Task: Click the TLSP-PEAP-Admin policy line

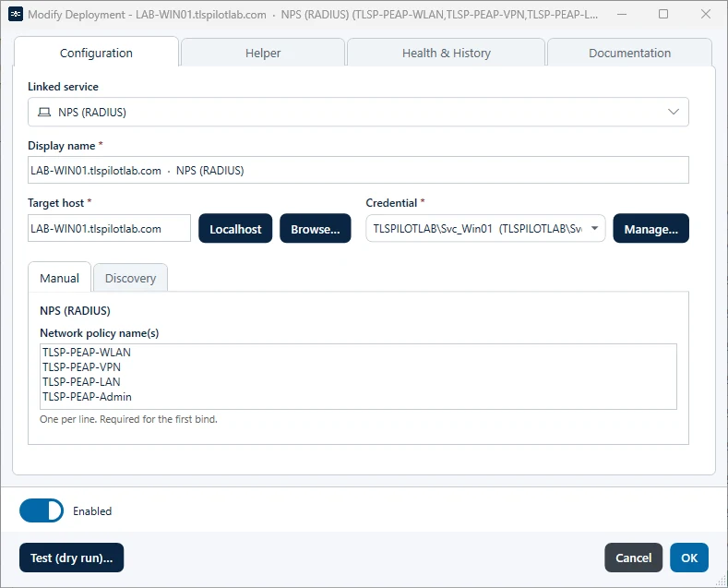Action: 88,397
